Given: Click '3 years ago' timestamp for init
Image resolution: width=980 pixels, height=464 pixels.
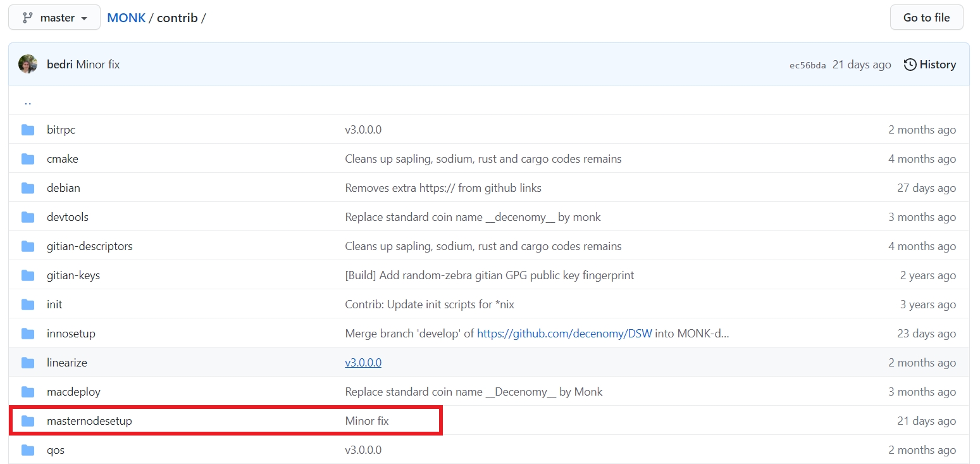Looking at the screenshot, I should point(928,304).
